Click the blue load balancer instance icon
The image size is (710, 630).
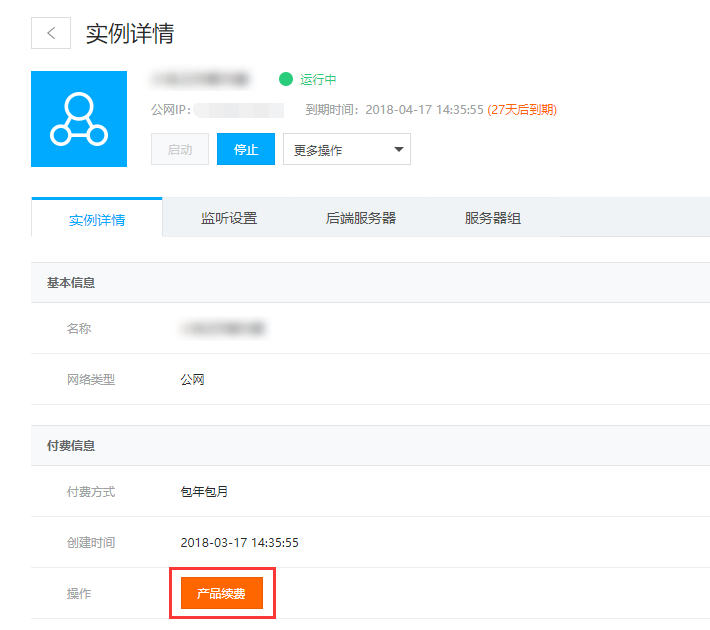79,119
